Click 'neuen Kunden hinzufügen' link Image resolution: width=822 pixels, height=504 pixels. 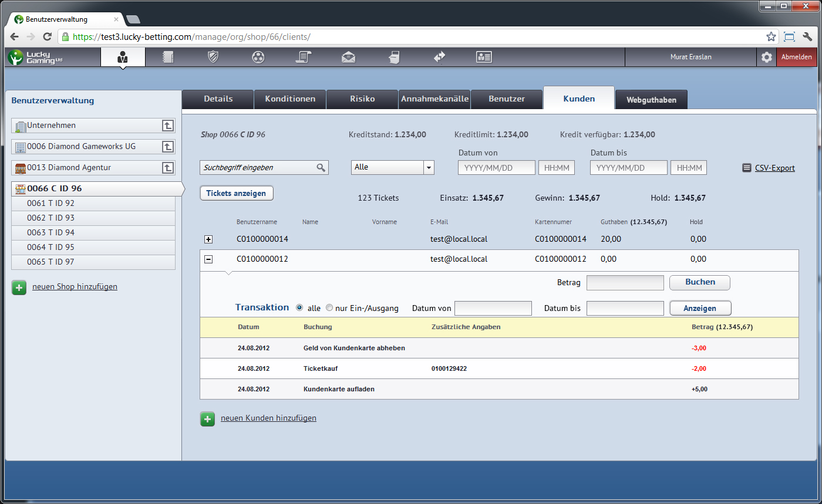tap(268, 418)
